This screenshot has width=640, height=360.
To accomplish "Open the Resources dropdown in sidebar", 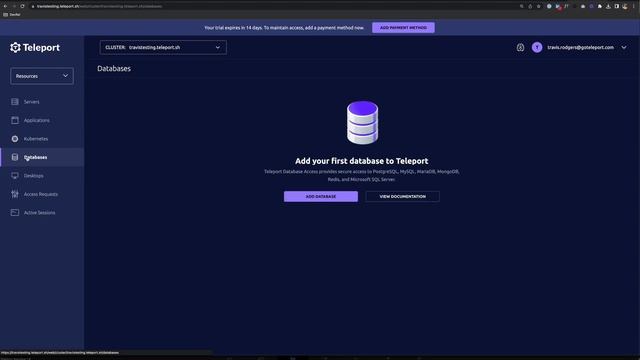I will 42,76.
